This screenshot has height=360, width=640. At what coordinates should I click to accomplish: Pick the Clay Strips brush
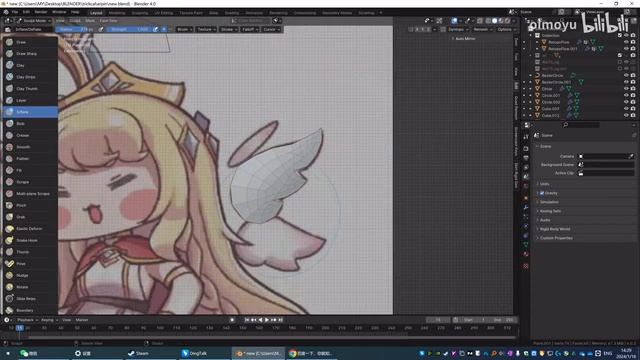[31, 77]
